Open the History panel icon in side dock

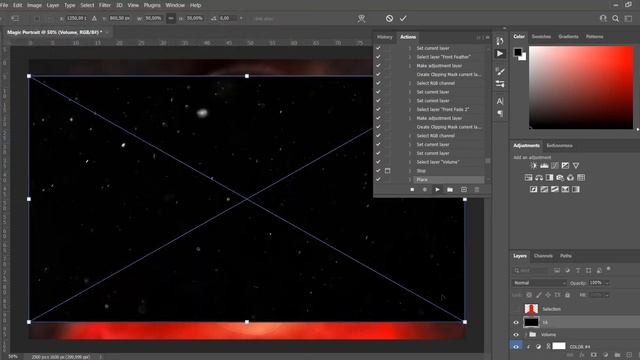[x=500, y=41]
